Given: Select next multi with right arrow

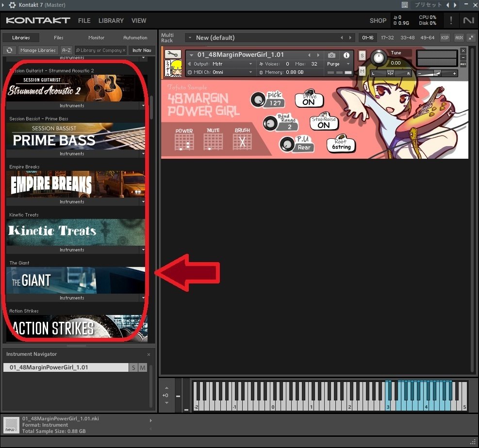Looking at the screenshot, I should tap(350, 37).
